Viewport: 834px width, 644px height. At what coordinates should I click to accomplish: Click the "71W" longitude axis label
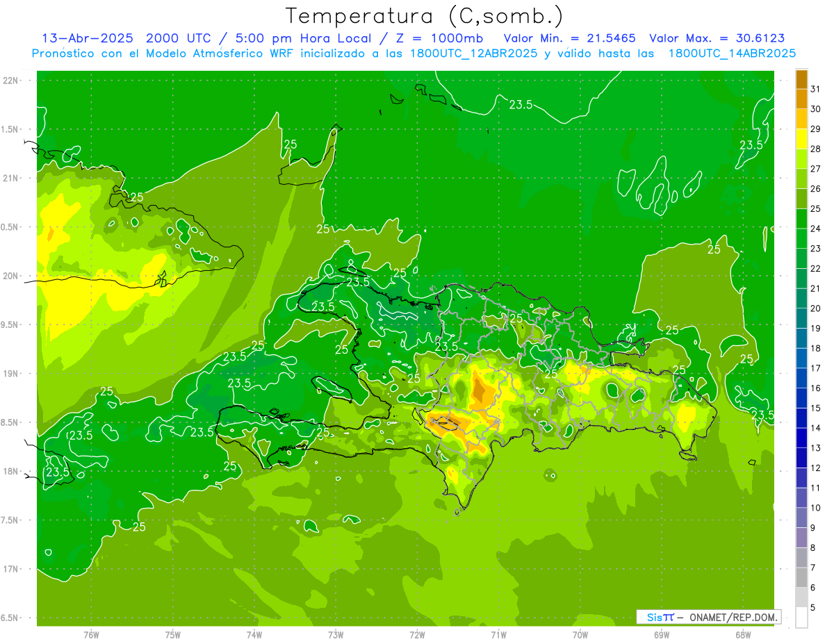[498, 634]
